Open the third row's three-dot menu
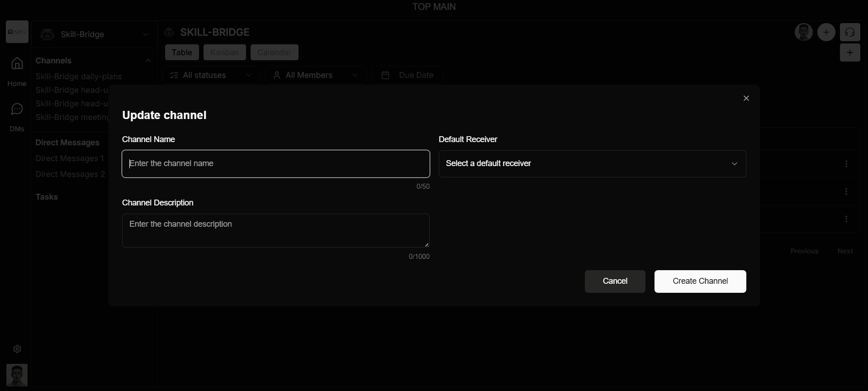Viewport: 868px width, 391px height. coord(846,219)
